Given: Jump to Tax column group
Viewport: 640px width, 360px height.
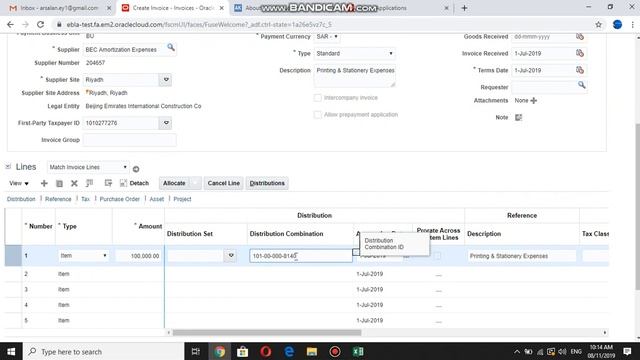Looking at the screenshot, I should coord(85,199).
